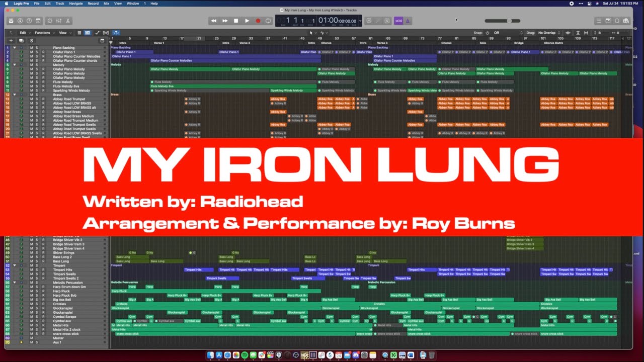Collapse the Melodic Percussion track stack

[15, 283]
